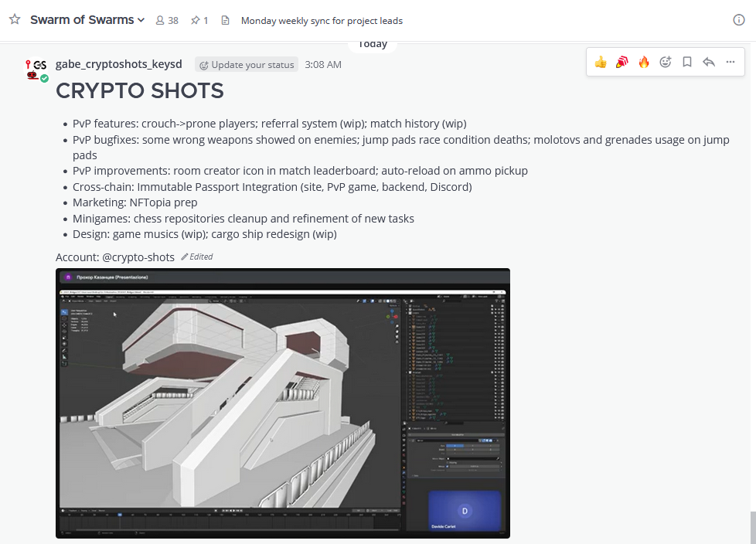This screenshot has width=756, height=544.
Task: Click Update your status button
Action: [x=247, y=65]
